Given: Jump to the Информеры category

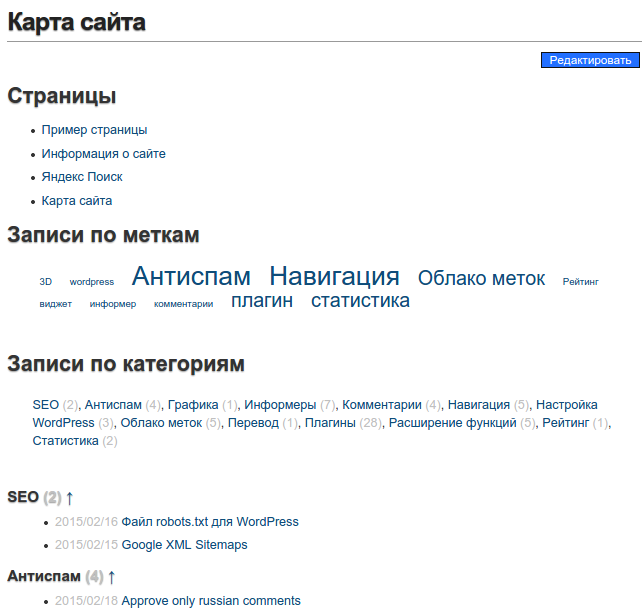Looking at the screenshot, I should coord(280,405).
